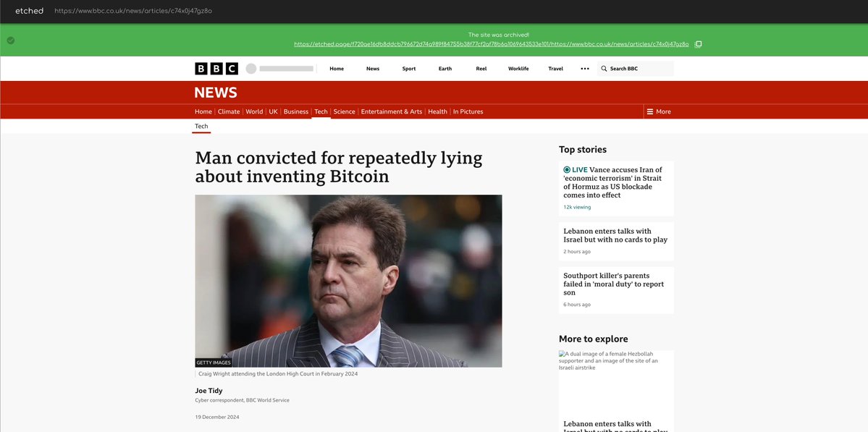868x432 pixels.
Task: Click the Craig Wright article photo
Action: (x=348, y=281)
